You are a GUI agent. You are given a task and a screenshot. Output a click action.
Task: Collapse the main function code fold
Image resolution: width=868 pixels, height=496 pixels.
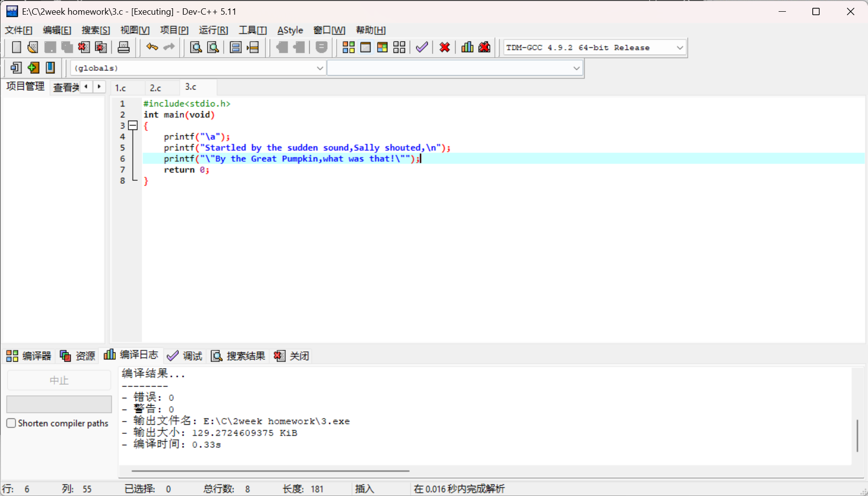pos(132,126)
